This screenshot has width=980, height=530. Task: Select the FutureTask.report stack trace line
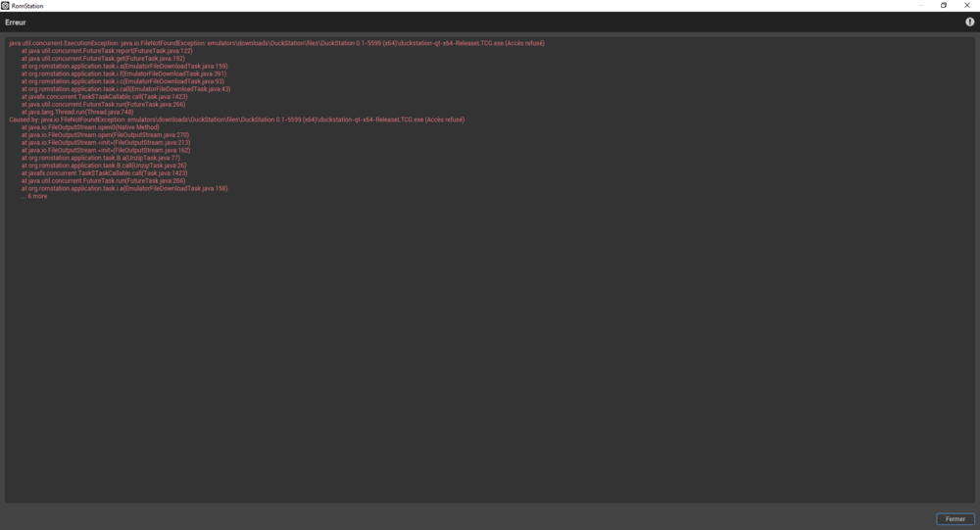pos(107,51)
